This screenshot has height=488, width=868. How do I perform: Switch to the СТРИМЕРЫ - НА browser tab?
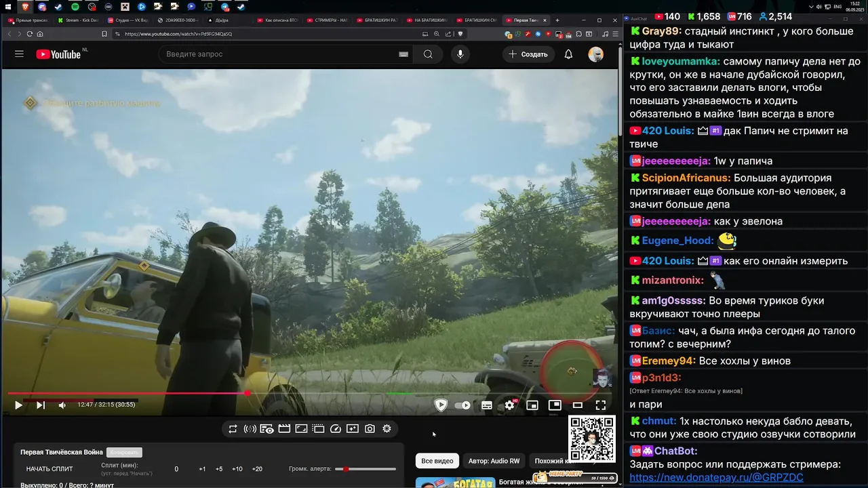click(x=328, y=20)
